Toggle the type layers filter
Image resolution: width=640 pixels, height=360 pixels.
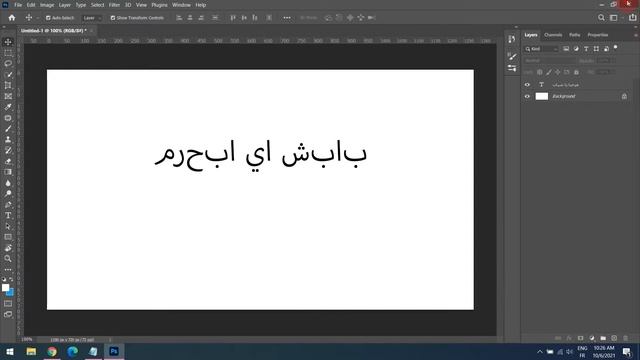(586, 49)
